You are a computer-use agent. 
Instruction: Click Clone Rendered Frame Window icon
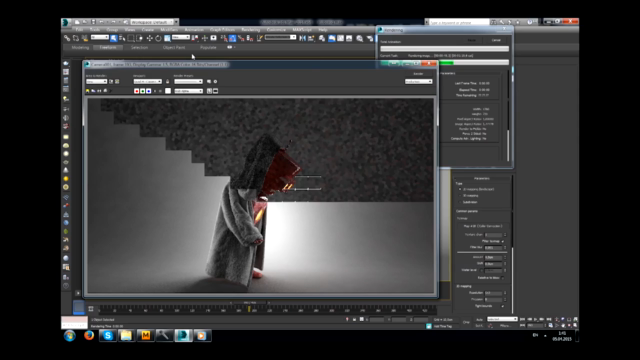click(99, 91)
